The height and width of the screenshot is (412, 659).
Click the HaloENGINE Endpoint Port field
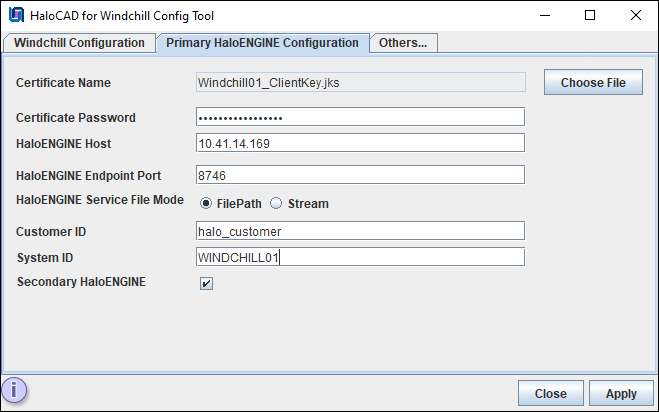(x=361, y=175)
